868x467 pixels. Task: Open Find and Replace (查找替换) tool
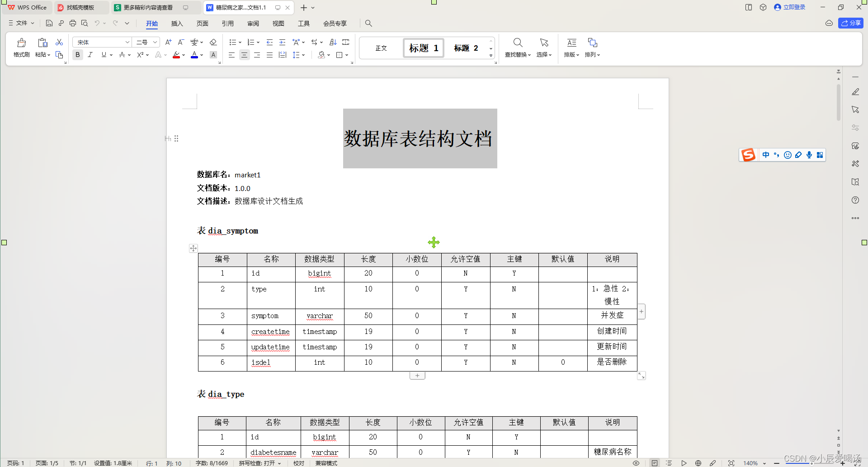point(518,48)
